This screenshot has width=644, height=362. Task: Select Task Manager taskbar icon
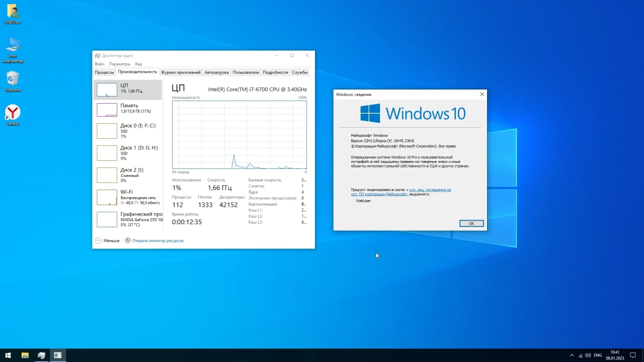[x=41, y=355]
